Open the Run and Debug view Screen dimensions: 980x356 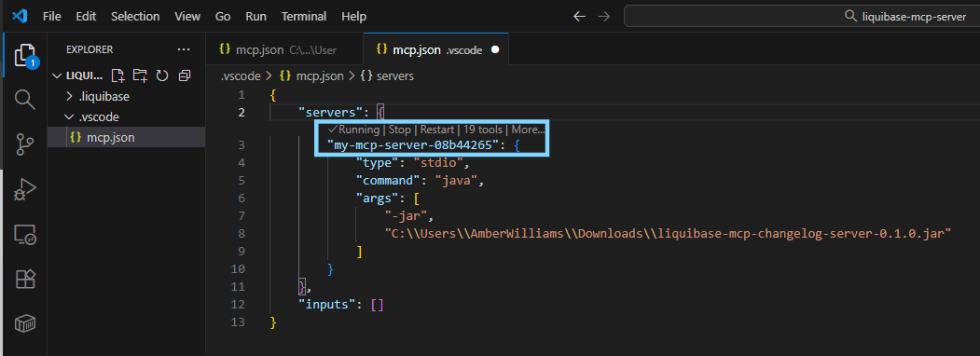coord(24,190)
